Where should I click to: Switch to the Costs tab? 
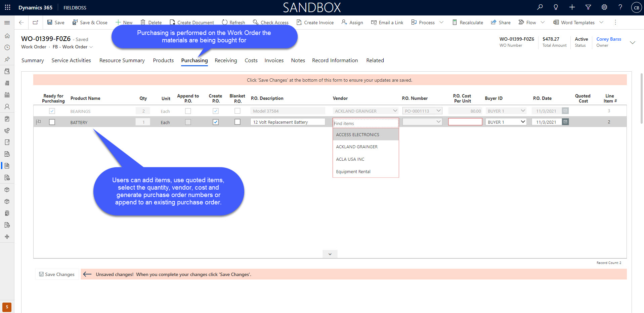(x=251, y=61)
